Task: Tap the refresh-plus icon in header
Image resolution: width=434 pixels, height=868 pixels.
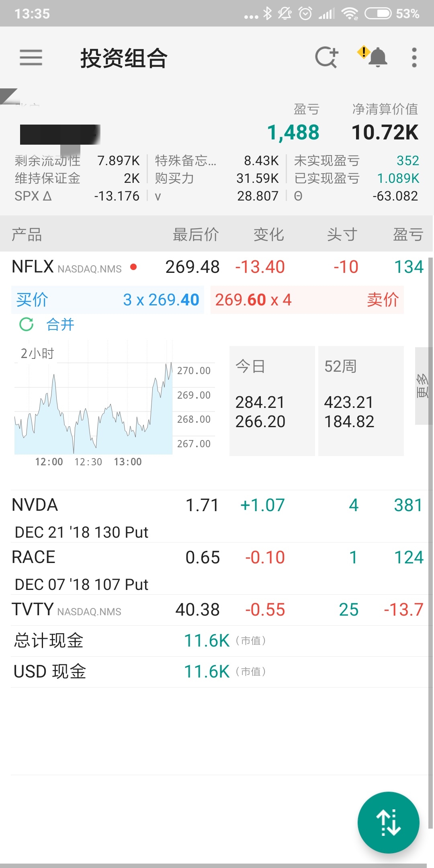Action: tap(326, 57)
